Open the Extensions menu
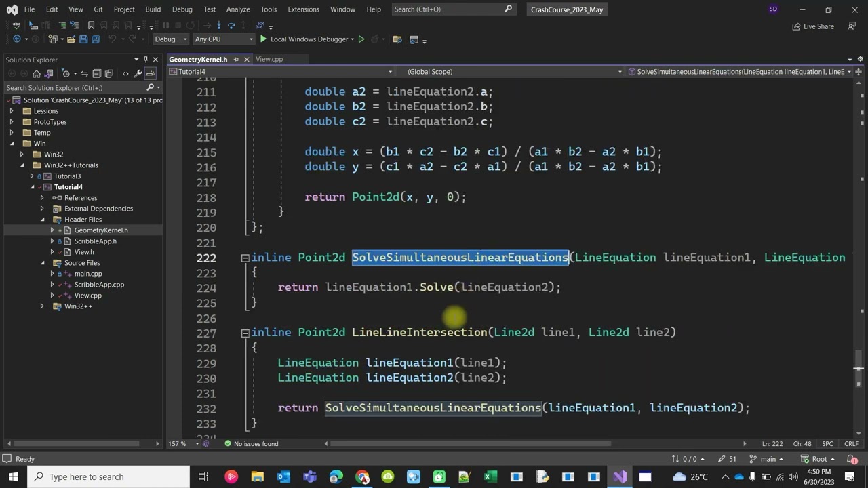Viewport: 868px width, 488px height. (x=303, y=9)
